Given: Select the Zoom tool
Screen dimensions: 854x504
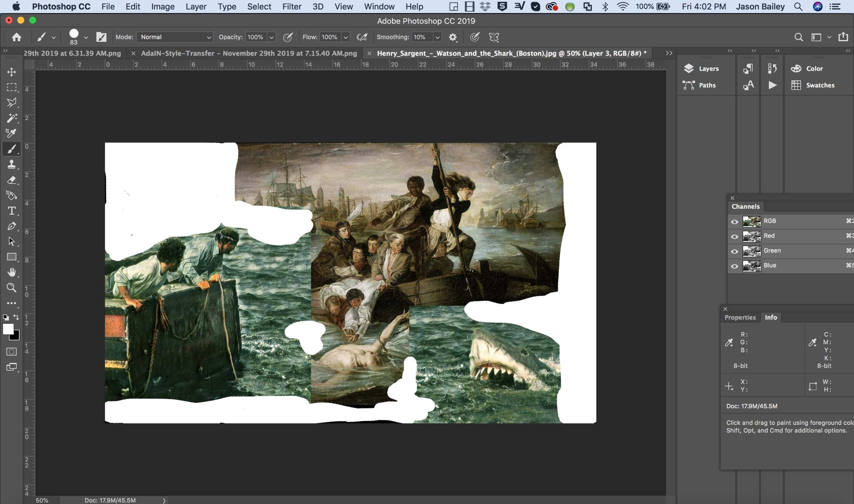Looking at the screenshot, I should pos(12,288).
